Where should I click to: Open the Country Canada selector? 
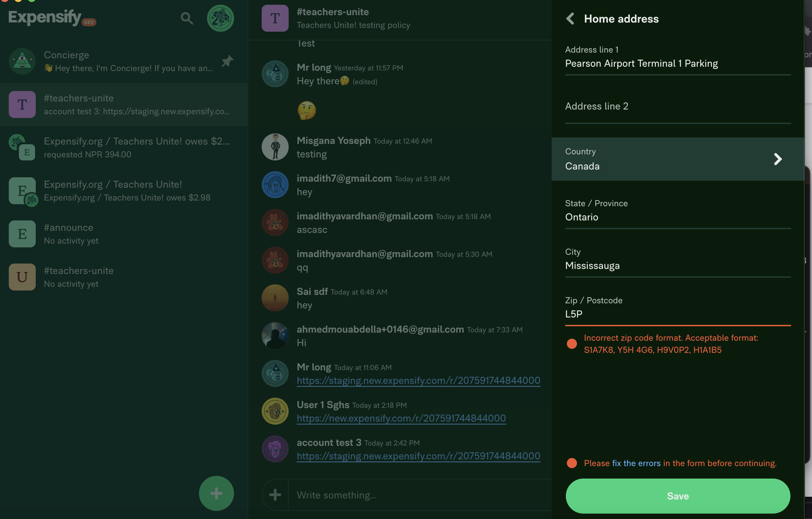661,159
